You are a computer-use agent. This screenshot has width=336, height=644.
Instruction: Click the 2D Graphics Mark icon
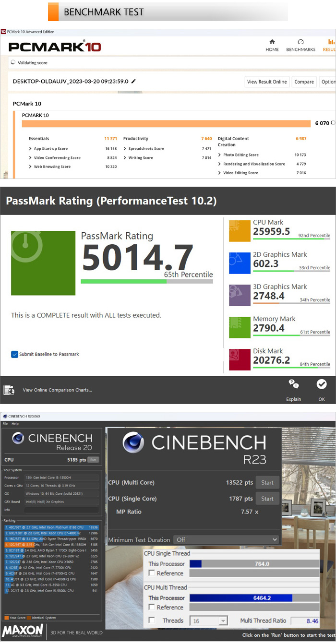tap(239, 263)
